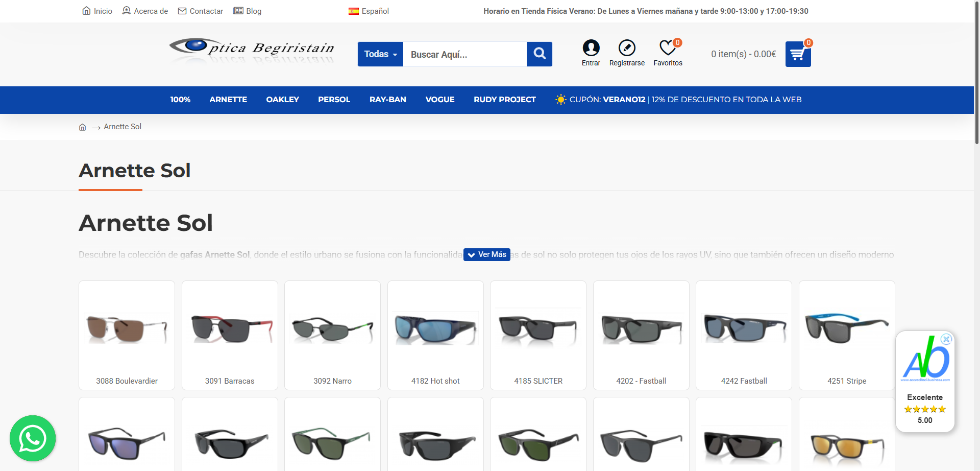Click the Buscar Aquí search field
This screenshot has width=980, height=471.
(464, 54)
